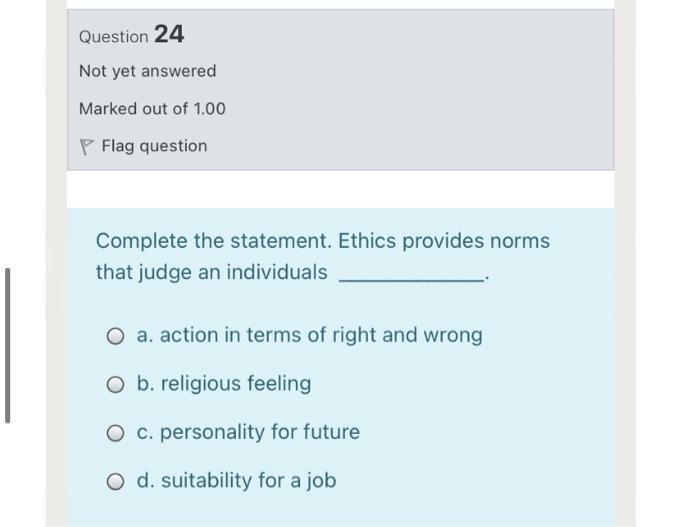This screenshot has height=527, width=700.
Task: Click the 'Marked out of 1.00' text
Action: pos(152,108)
